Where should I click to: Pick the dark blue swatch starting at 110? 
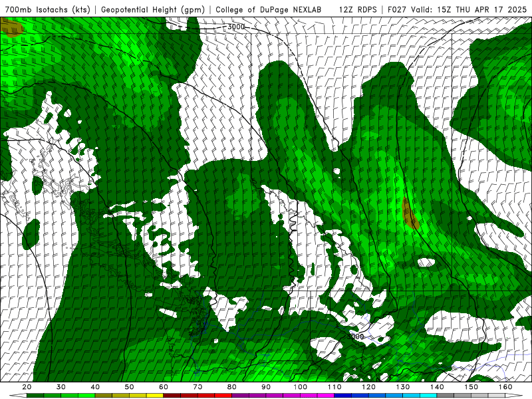(x=343, y=395)
